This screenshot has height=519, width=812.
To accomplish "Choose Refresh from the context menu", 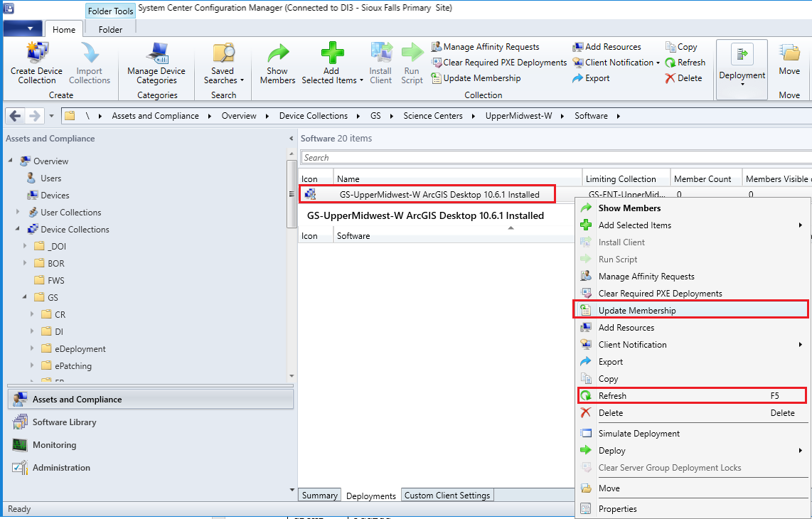I will 693,396.
